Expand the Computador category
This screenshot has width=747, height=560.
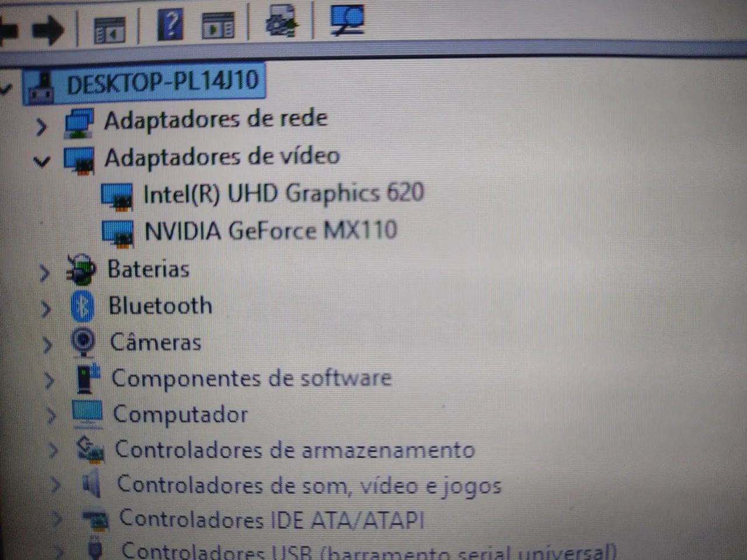52,416
